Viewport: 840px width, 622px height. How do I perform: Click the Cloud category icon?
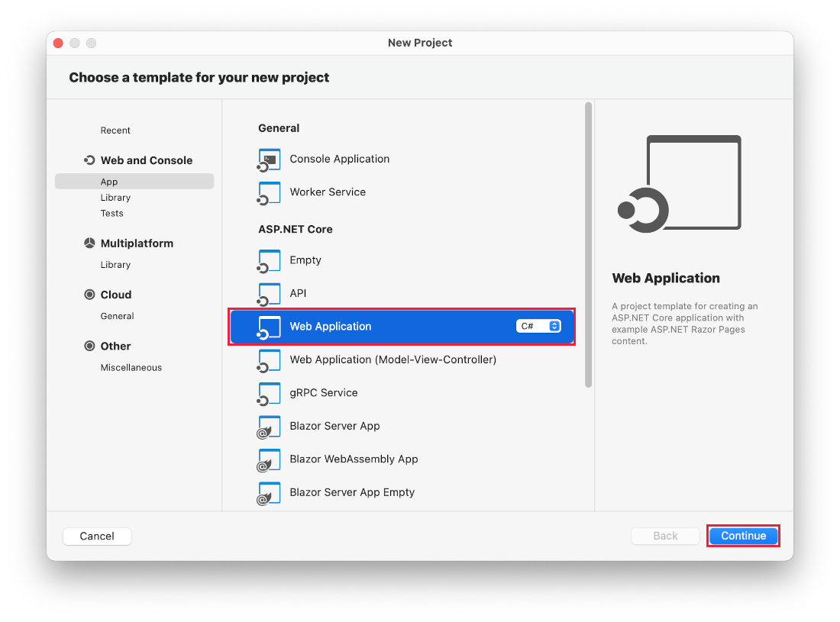(x=90, y=295)
